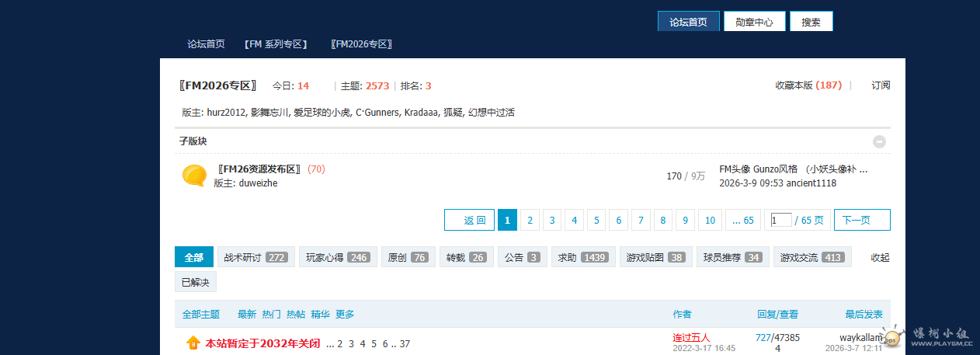Click the 下一页 next page button
This screenshot has width=980, height=355.
[861, 220]
